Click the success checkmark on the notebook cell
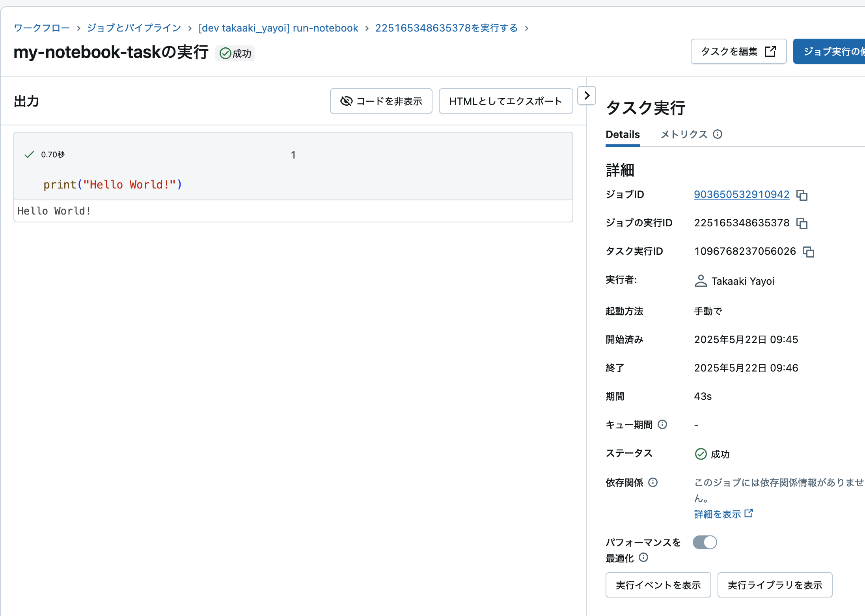The height and width of the screenshot is (616, 865). coord(29,154)
